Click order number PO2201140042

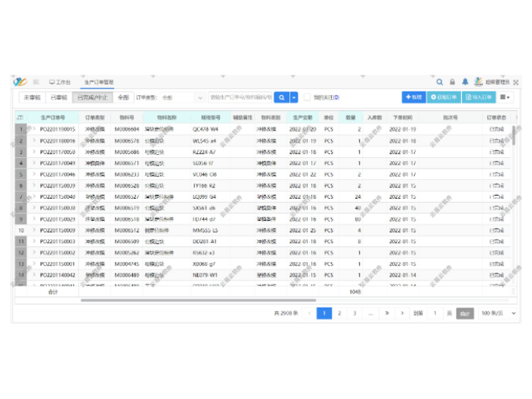tap(57, 275)
